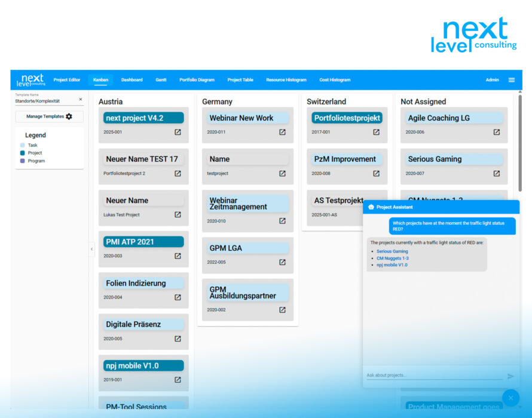This screenshot has height=418, width=532.
Task: Open the Template Name dropdown field
Action: (x=45, y=101)
